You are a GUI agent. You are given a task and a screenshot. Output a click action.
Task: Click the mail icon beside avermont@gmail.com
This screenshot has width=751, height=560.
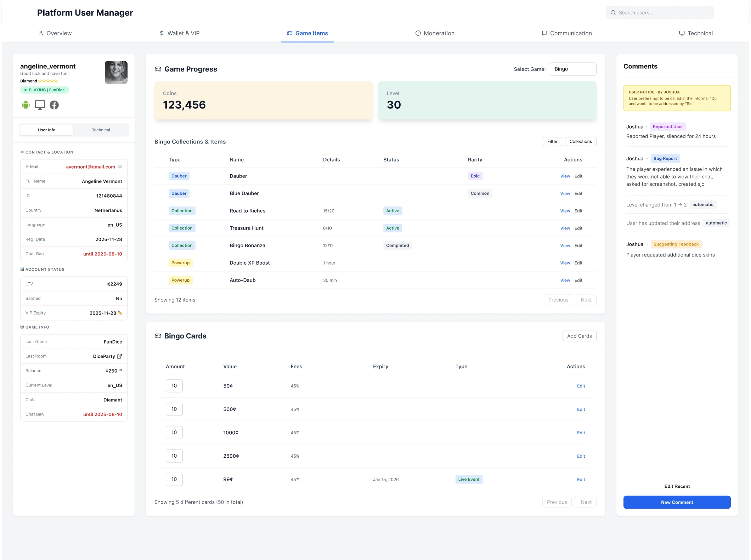[x=120, y=166]
